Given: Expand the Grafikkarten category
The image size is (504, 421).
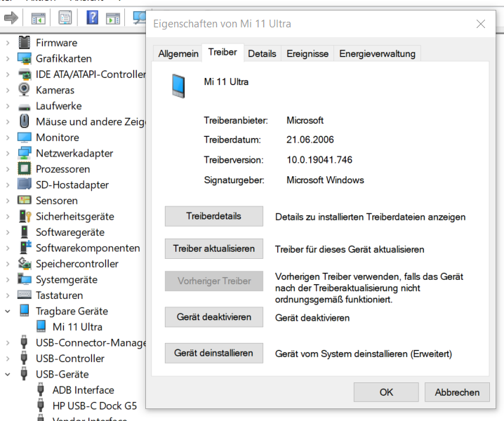Looking at the screenshot, I should pos(8,58).
